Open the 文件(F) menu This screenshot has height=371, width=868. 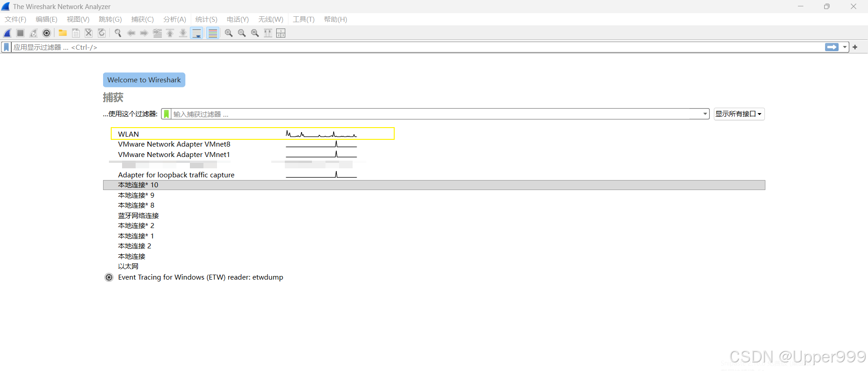click(15, 19)
